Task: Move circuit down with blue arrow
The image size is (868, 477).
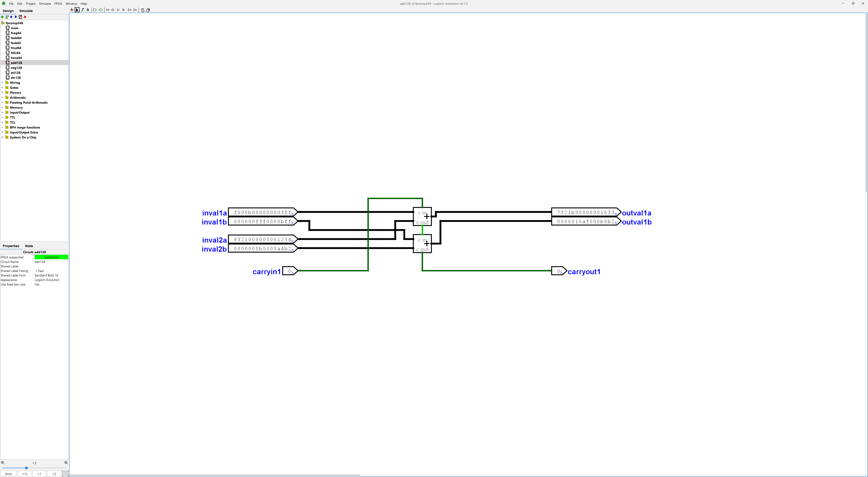Action: coord(16,17)
